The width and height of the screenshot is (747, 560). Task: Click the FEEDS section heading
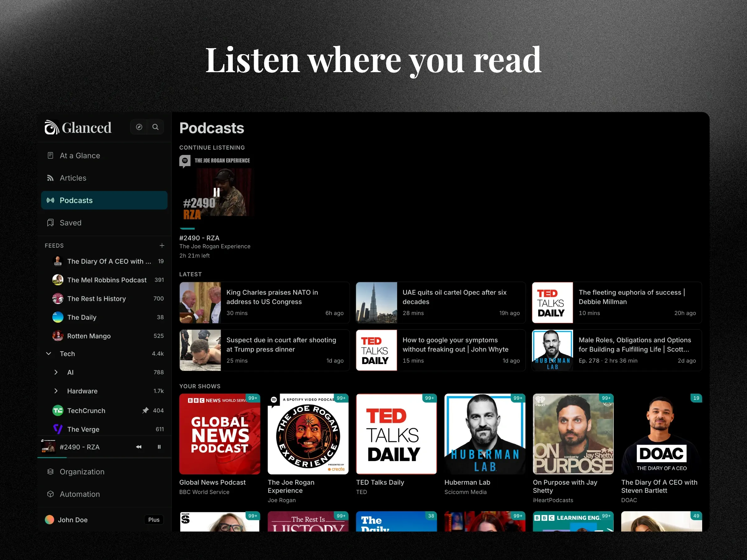click(54, 245)
